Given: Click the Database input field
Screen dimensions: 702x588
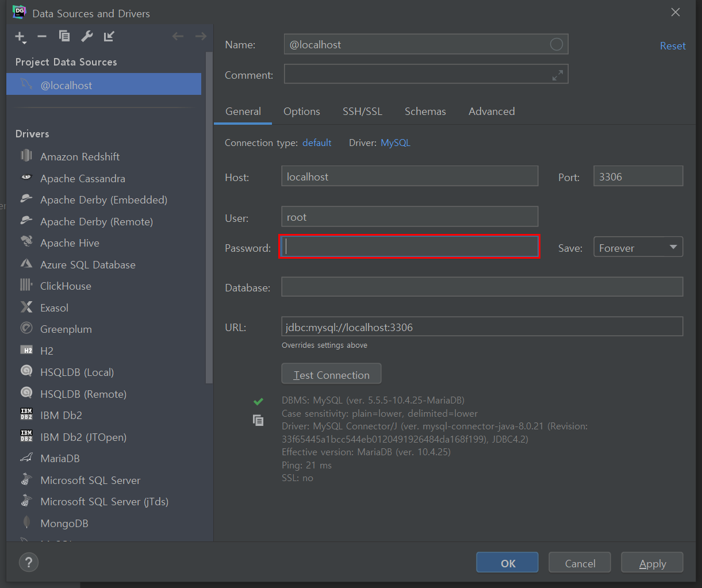Looking at the screenshot, I should pyautogui.click(x=482, y=287).
